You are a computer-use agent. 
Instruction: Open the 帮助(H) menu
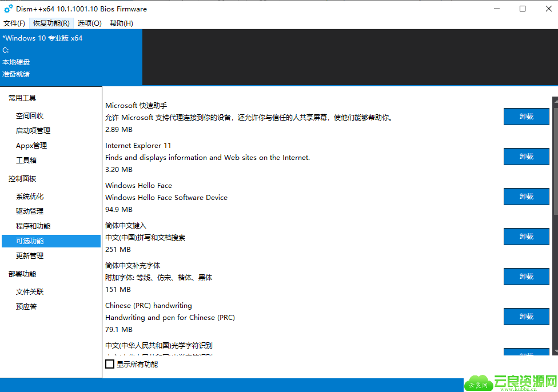(121, 23)
